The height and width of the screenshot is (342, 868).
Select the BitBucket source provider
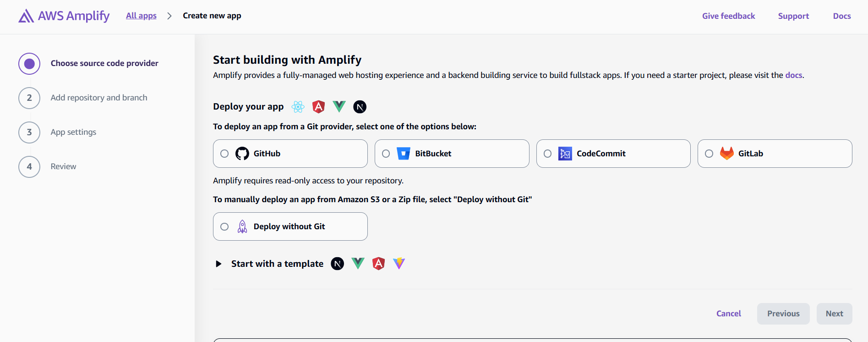pos(386,154)
